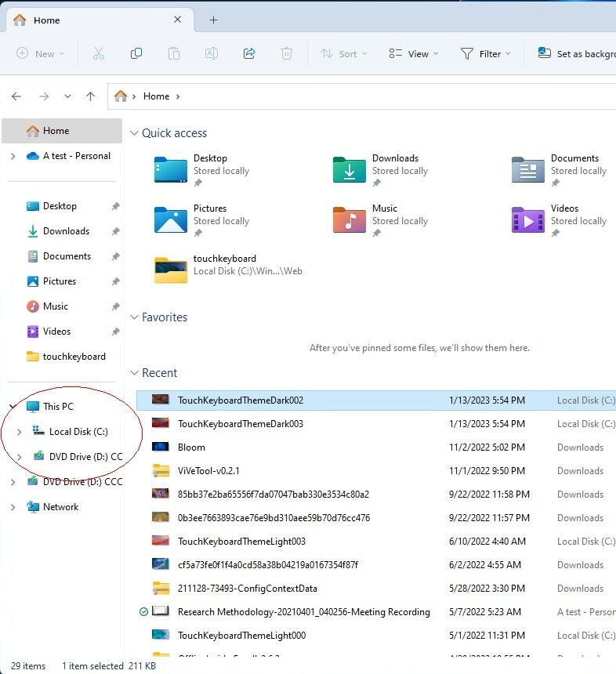
Task: Select Local Disk (C:) in sidebar
Action: 78,432
